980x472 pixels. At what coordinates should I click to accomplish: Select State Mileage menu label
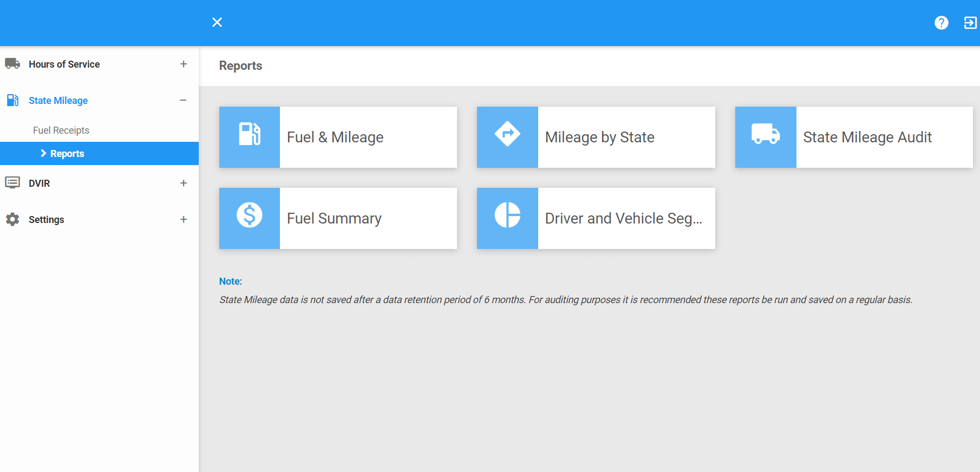coord(58,101)
